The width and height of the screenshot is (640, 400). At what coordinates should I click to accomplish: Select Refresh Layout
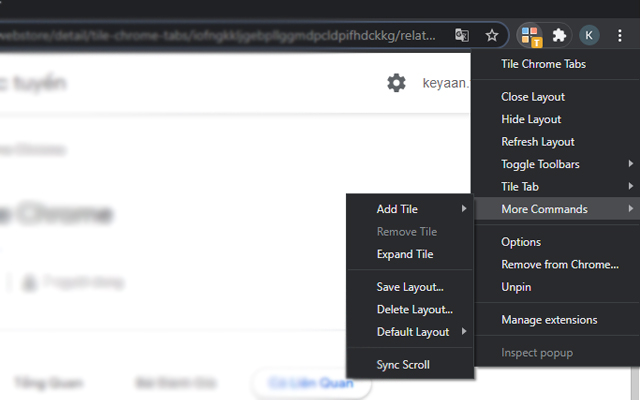click(x=556, y=142)
